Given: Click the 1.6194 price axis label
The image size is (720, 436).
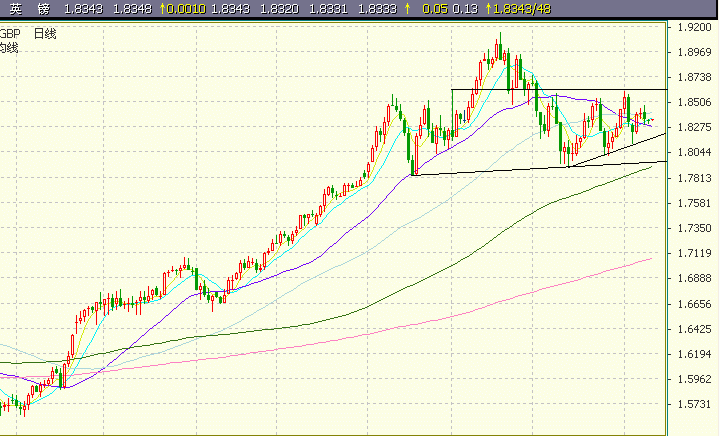Looking at the screenshot, I should click(x=695, y=354).
